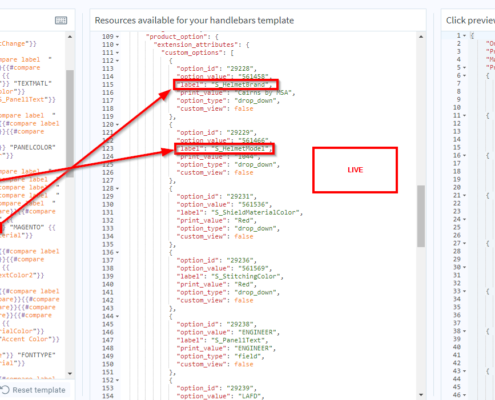495x400 pixels.
Task: Collapse the fold arrow at line 144
Action: (x=117, y=316)
